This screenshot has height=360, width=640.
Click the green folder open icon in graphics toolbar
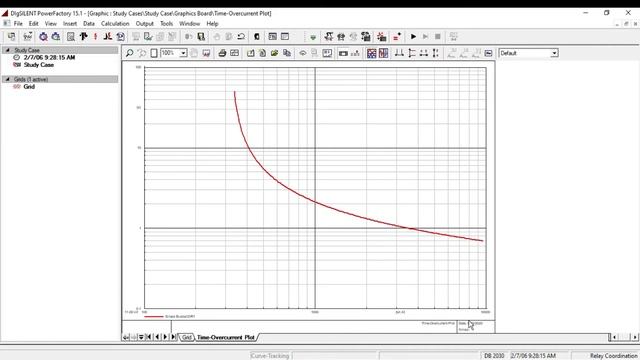(x=274, y=53)
